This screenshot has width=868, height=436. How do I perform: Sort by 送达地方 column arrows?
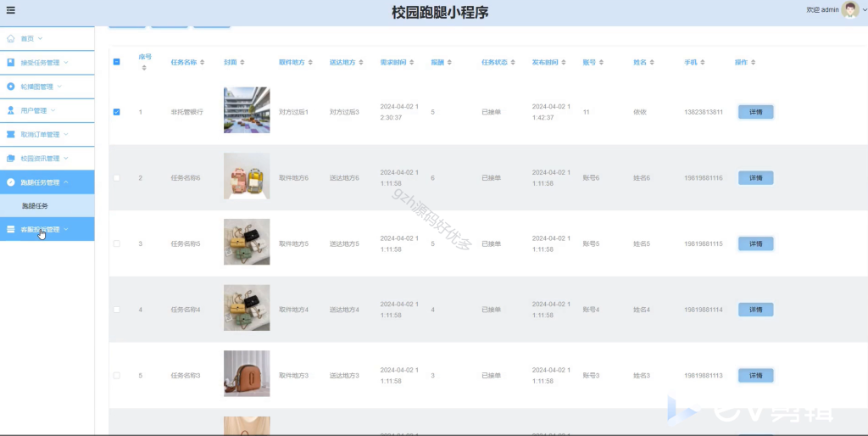[361, 63]
